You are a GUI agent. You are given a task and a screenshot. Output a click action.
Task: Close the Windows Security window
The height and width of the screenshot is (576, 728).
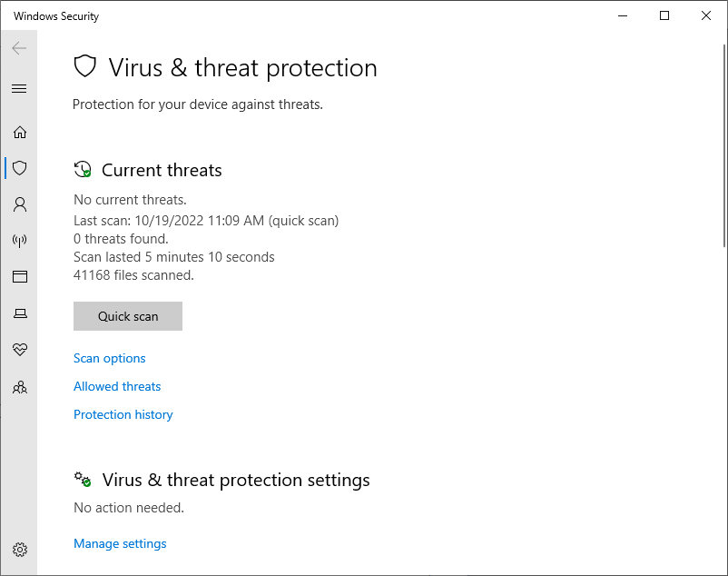(x=706, y=15)
